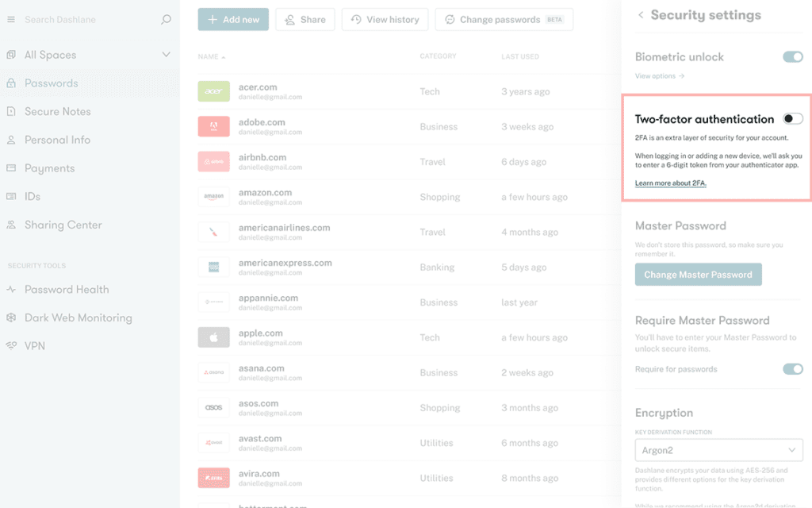Click the Add new button
The height and width of the screenshot is (508, 812).
tap(232, 19)
